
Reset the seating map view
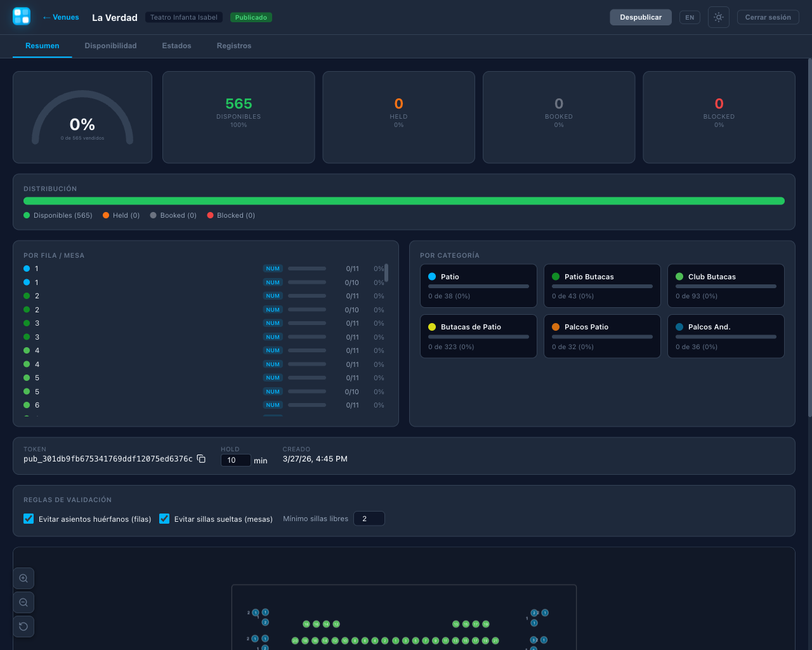click(x=23, y=626)
